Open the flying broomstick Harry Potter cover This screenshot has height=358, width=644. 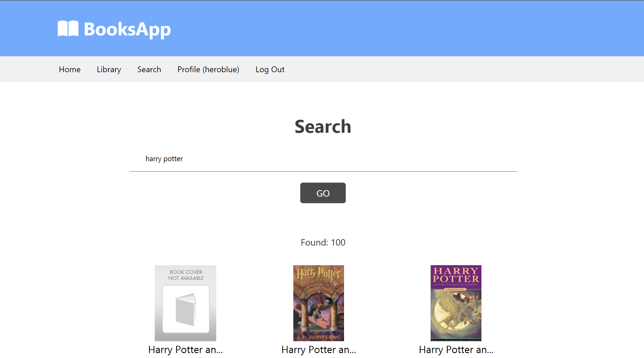[319, 303]
